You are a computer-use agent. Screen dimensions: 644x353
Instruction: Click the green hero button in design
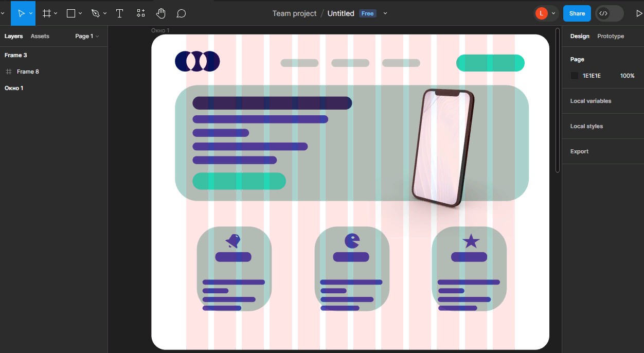coord(239,181)
